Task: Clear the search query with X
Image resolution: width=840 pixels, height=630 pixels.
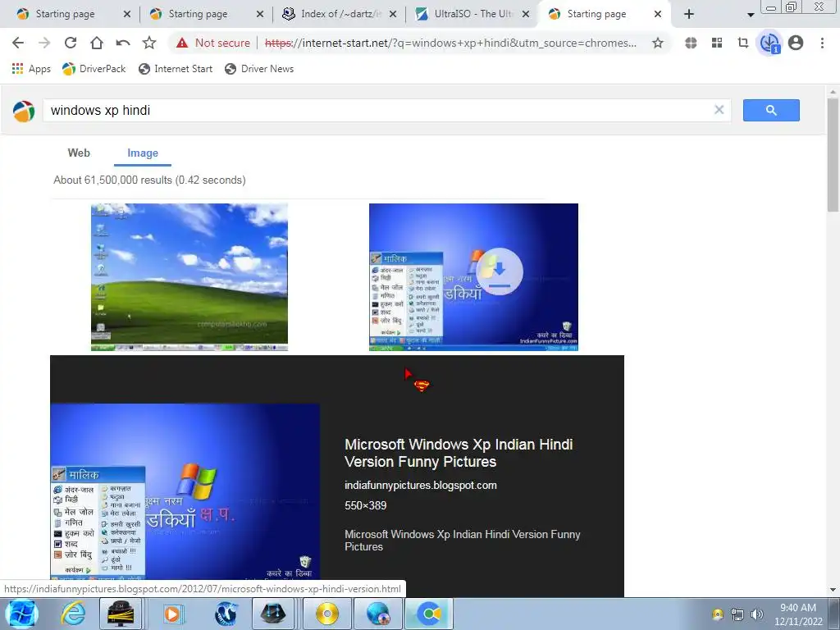Action: click(x=719, y=110)
